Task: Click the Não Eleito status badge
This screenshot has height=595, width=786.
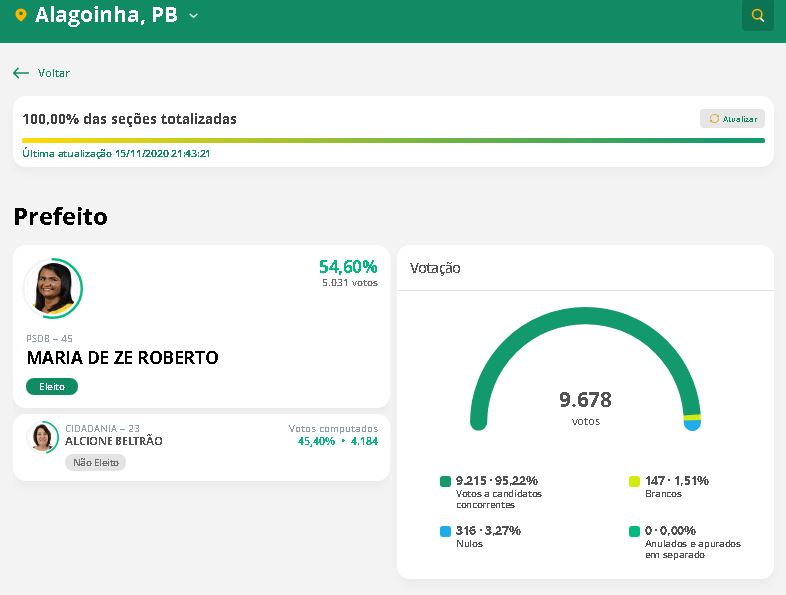Action: click(95, 462)
